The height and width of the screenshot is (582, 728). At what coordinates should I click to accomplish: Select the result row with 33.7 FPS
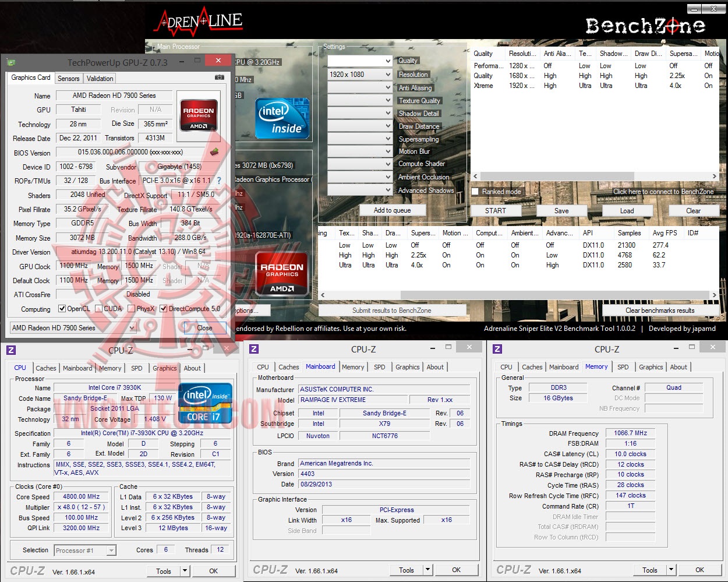518,265
